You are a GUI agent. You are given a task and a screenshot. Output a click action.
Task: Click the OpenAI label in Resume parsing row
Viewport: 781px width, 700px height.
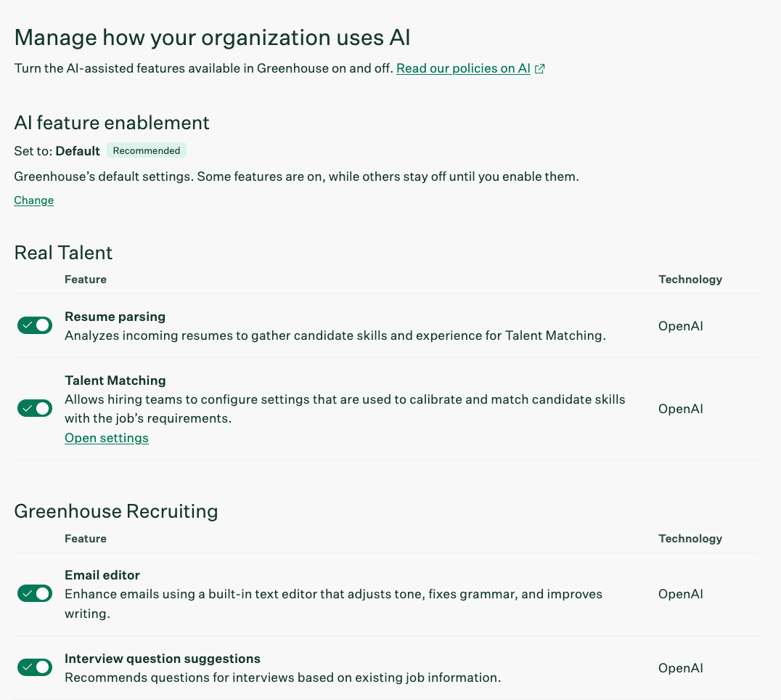pyautogui.click(x=680, y=326)
